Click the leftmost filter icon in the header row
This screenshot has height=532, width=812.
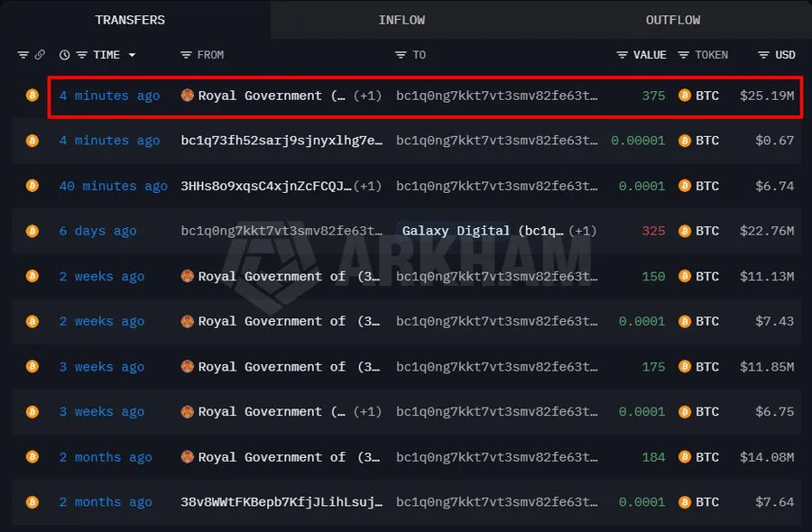22,54
